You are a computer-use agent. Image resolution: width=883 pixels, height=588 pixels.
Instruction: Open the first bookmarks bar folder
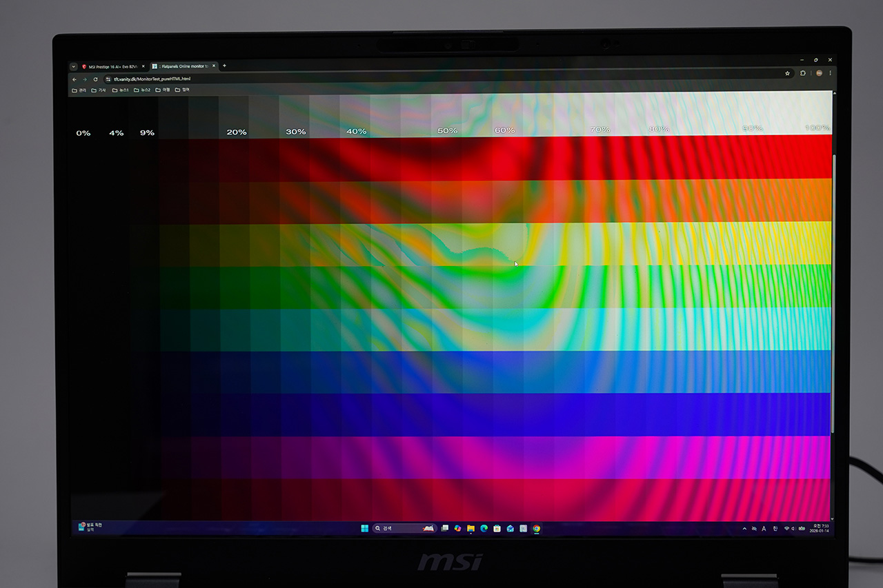79,90
